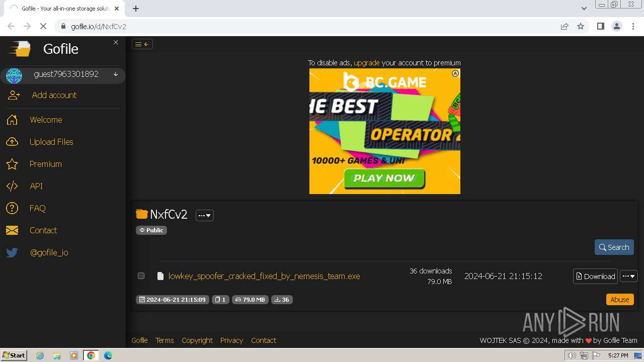Select the Gofile browser tab
The image size is (644, 362).
[x=64, y=9]
